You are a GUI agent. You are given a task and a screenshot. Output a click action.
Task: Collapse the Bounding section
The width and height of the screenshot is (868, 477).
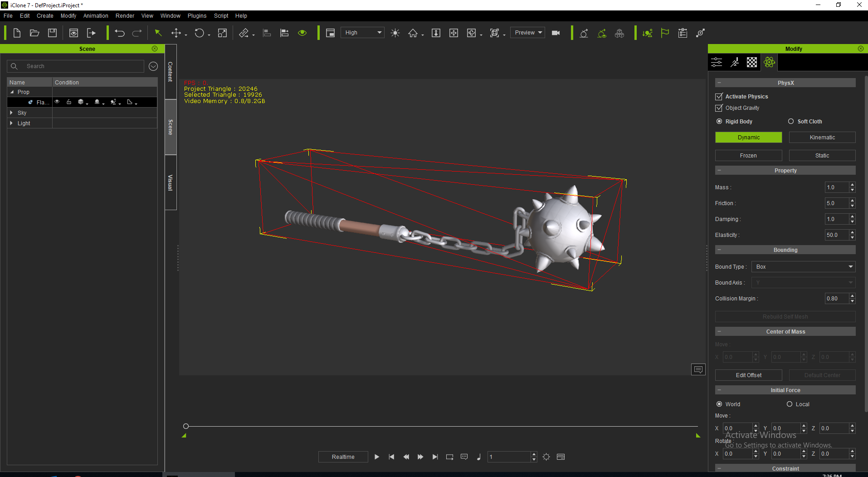click(x=719, y=250)
